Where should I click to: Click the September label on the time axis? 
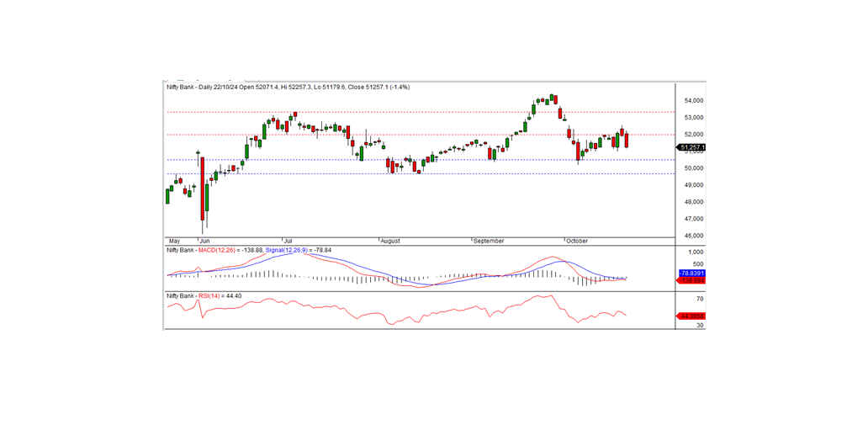[489, 241]
